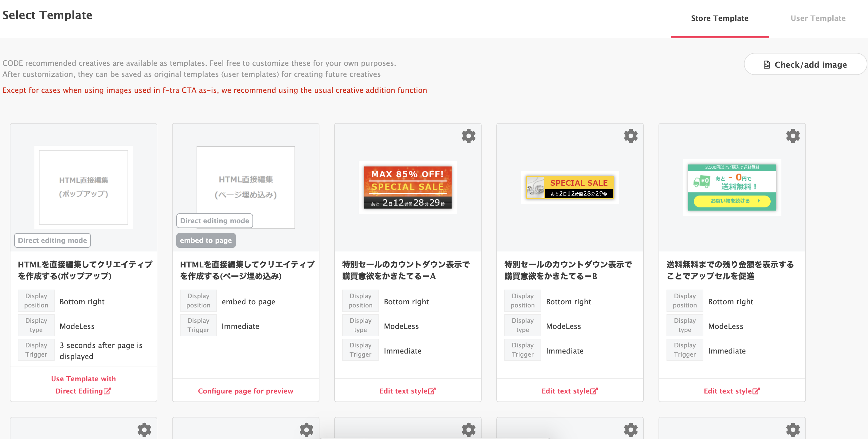Open Edit text style for sale A template
Image resolution: width=868 pixels, height=439 pixels.
pos(407,391)
